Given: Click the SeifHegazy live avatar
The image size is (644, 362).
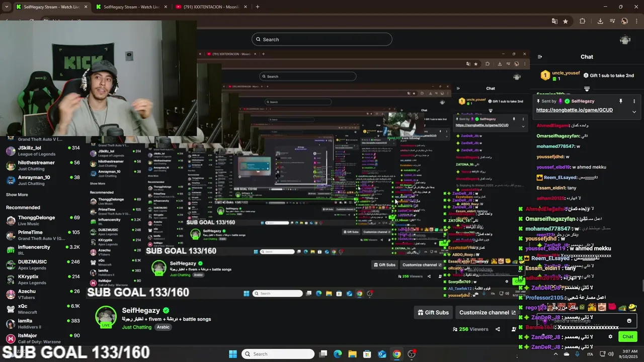Looking at the screenshot, I should (106, 317).
